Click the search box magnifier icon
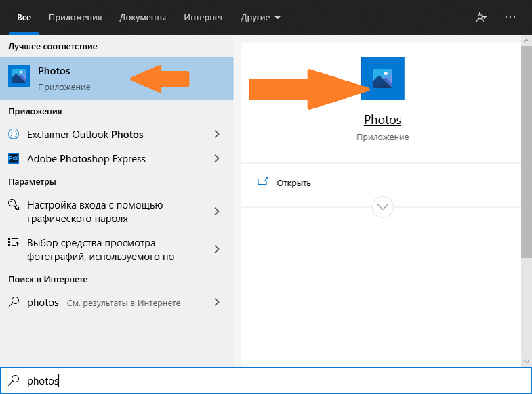Viewport: 532px width, 394px height. [x=14, y=380]
